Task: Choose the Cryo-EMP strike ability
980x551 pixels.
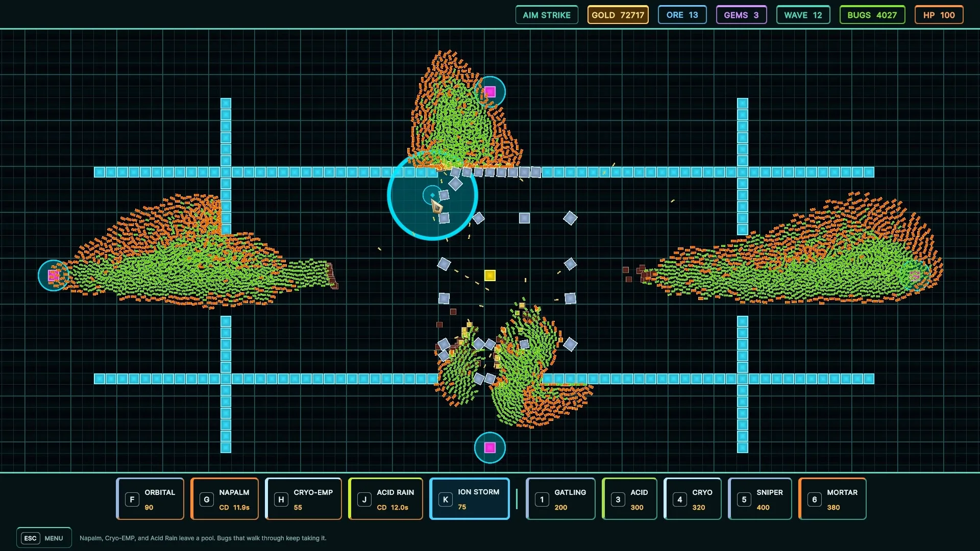Action: pyautogui.click(x=303, y=499)
